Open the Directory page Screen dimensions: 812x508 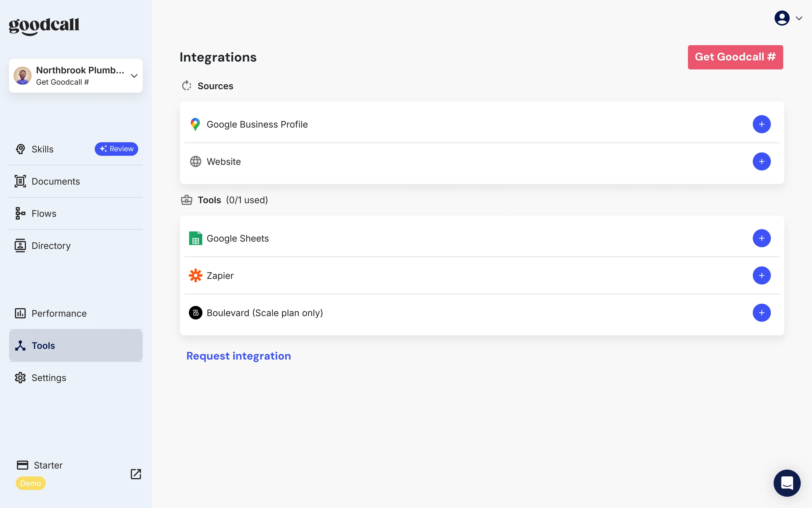click(x=76, y=246)
